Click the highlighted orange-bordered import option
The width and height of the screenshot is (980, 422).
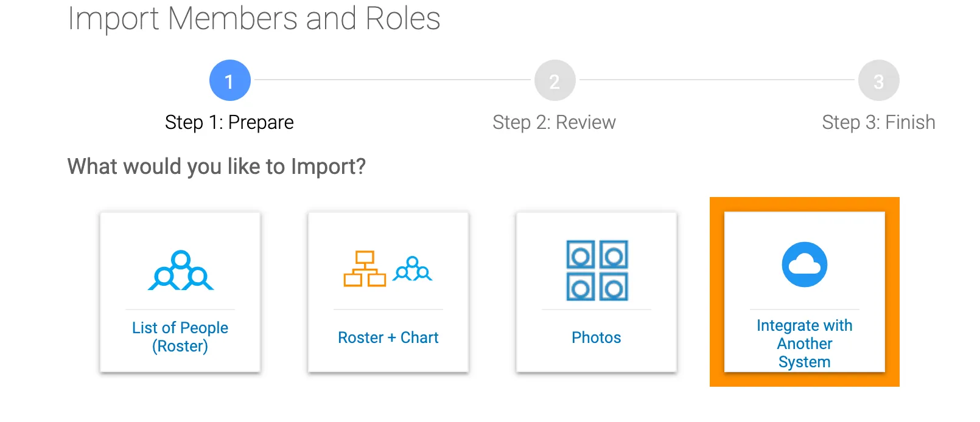[804, 293]
